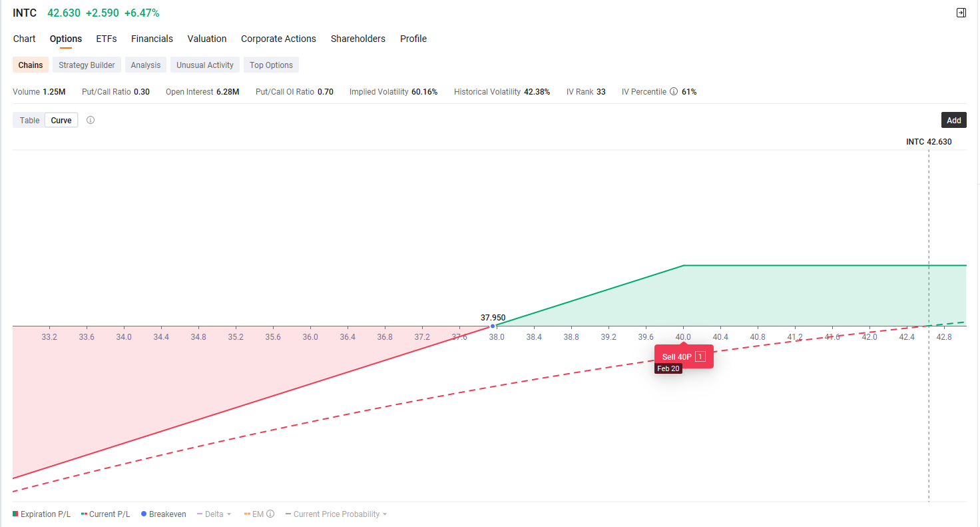
Task: Click the +6.47% percent change value
Action: click(142, 13)
